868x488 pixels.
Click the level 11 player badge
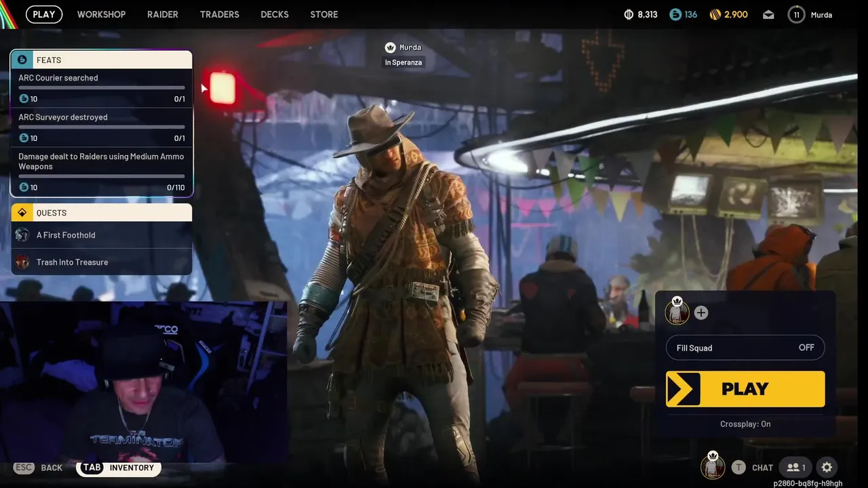(796, 14)
